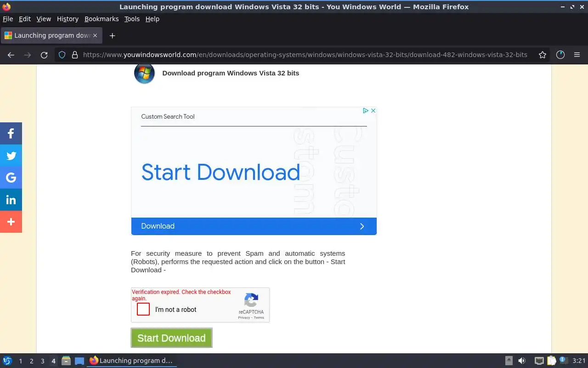Open the History menu
The image size is (588, 368).
click(68, 19)
